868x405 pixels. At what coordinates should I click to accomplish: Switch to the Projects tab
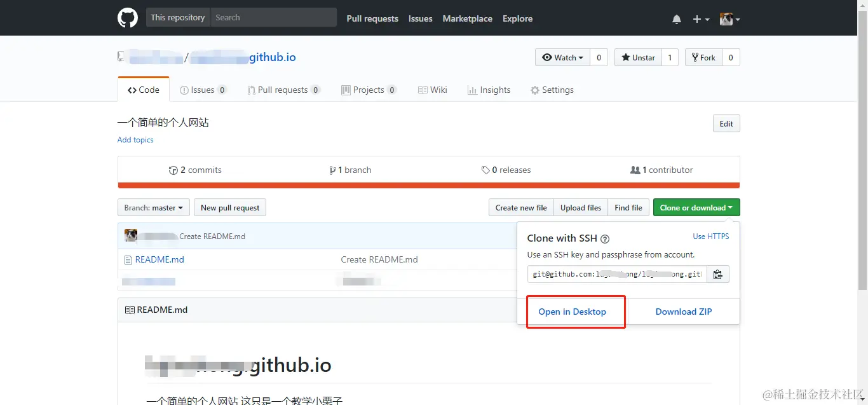[x=369, y=90]
